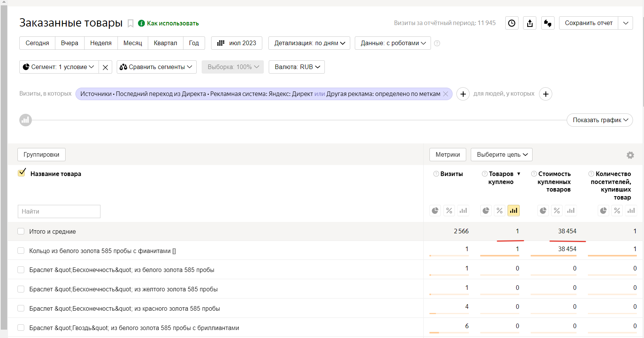Open the Группировки button
The width and height of the screenshot is (644, 338).
41,155
